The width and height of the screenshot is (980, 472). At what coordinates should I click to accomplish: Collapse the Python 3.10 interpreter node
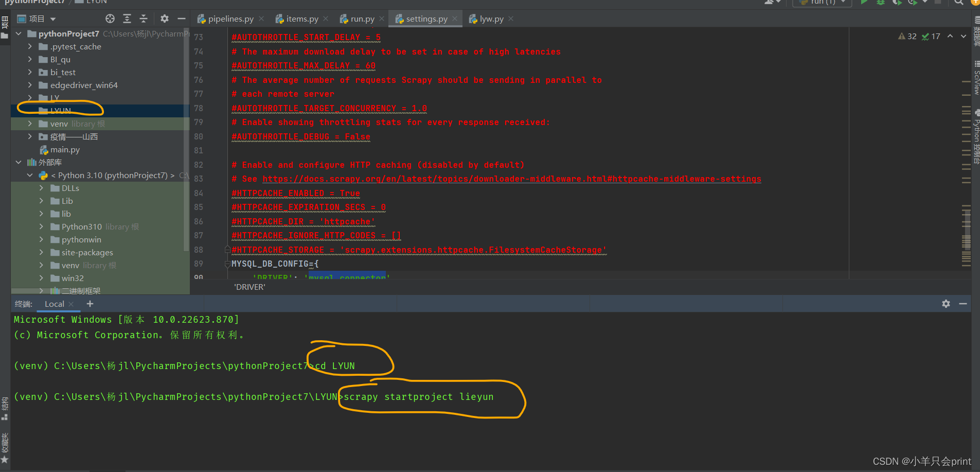coord(30,175)
